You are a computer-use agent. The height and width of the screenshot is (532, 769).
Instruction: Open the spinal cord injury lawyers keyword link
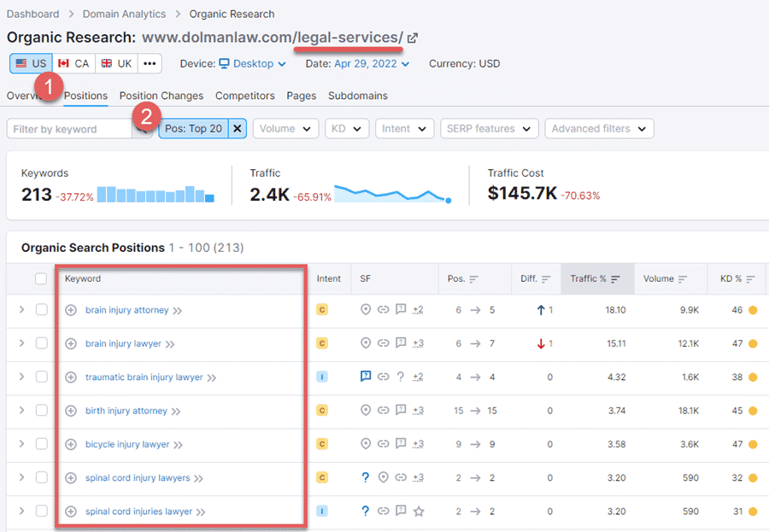click(x=138, y=478)
